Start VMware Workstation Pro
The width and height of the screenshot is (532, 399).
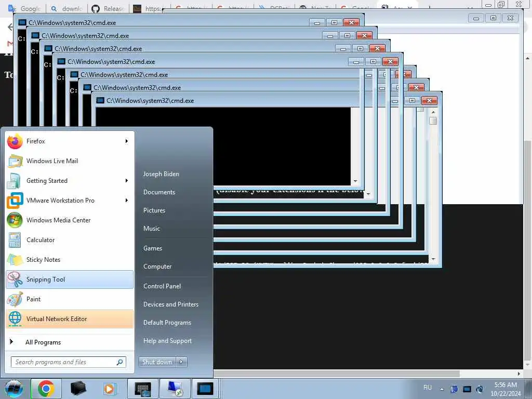coord(70,200)
